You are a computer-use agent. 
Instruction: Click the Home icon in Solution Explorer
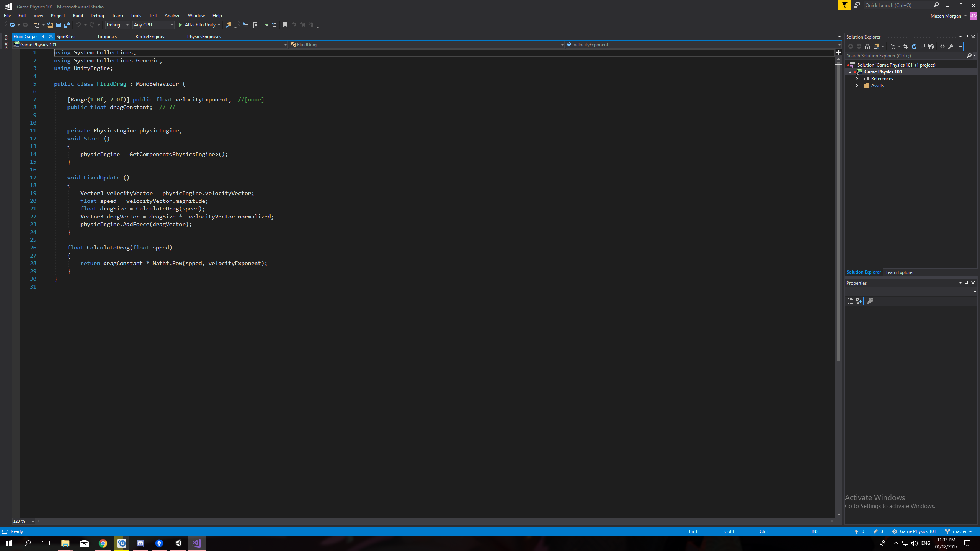867,46
